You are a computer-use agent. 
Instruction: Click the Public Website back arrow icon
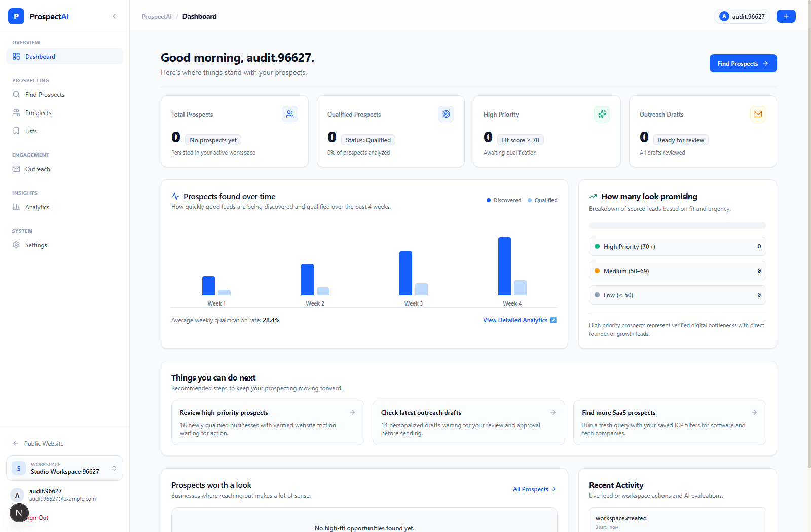[16, 443]
